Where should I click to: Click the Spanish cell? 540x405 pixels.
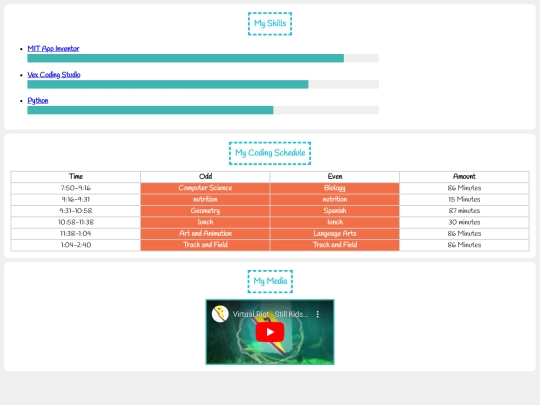click(335, 211)
